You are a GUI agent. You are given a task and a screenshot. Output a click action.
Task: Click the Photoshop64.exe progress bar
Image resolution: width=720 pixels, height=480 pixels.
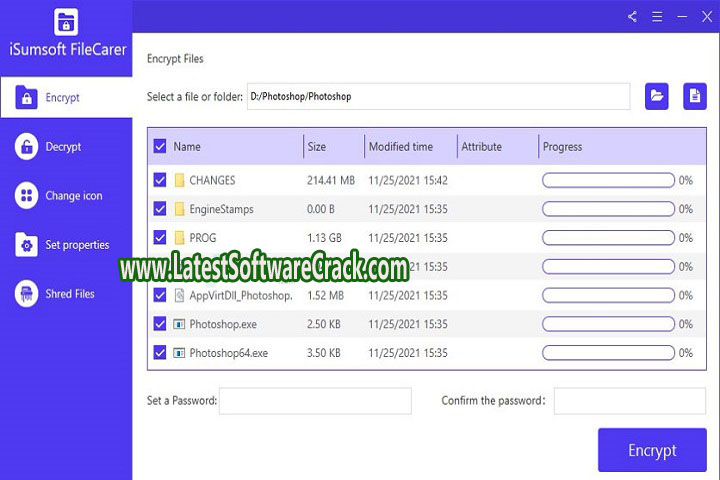pos(608,353)
